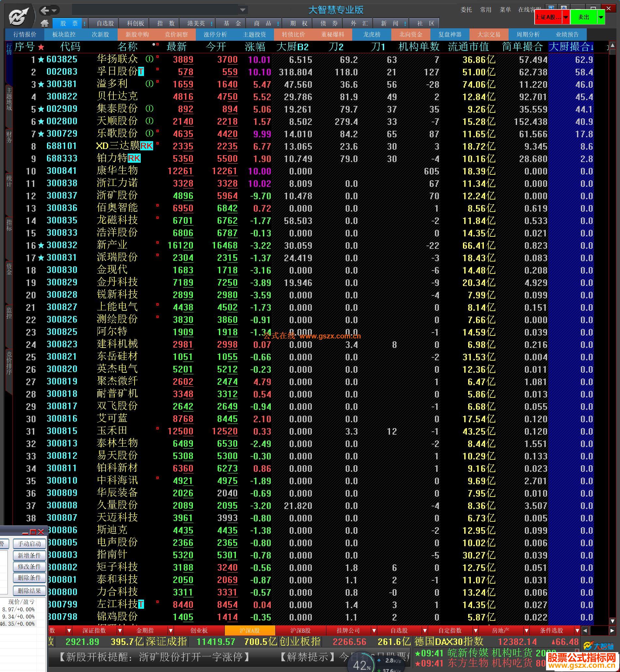This screenshot has width=620, height=672.
Task: Click the RK badge on 铂力特
Action: (134, 158)
